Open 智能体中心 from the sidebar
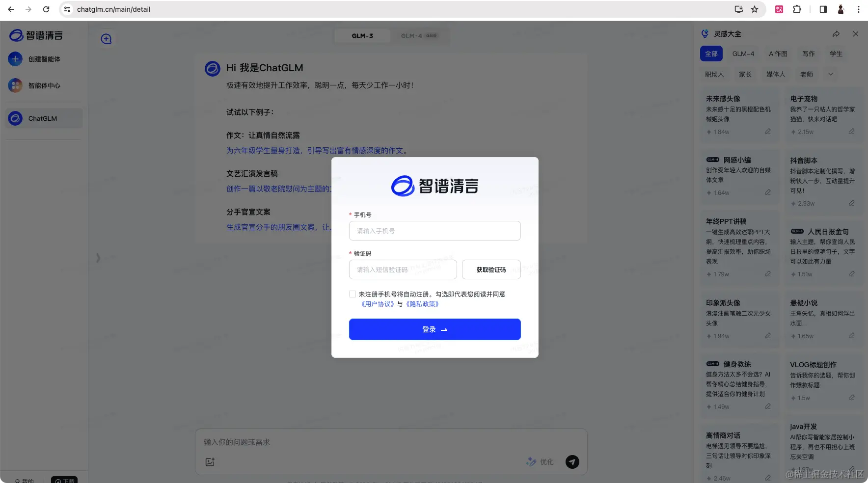 point(44,85)
